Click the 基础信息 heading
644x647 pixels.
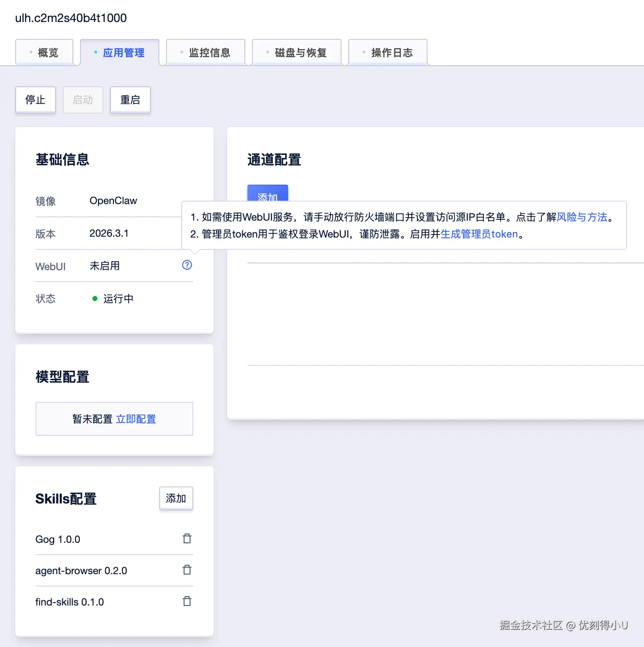pos(63,160)
